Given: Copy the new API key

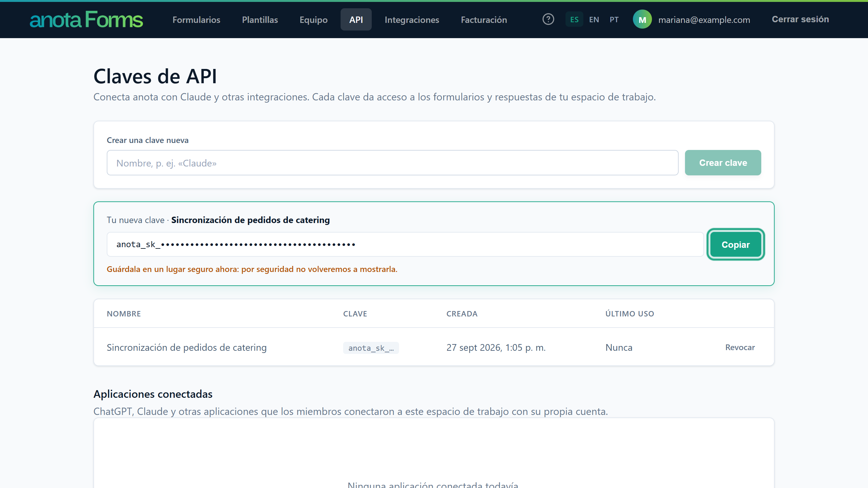Looking at the screenshot, I should tap(736, 244).
